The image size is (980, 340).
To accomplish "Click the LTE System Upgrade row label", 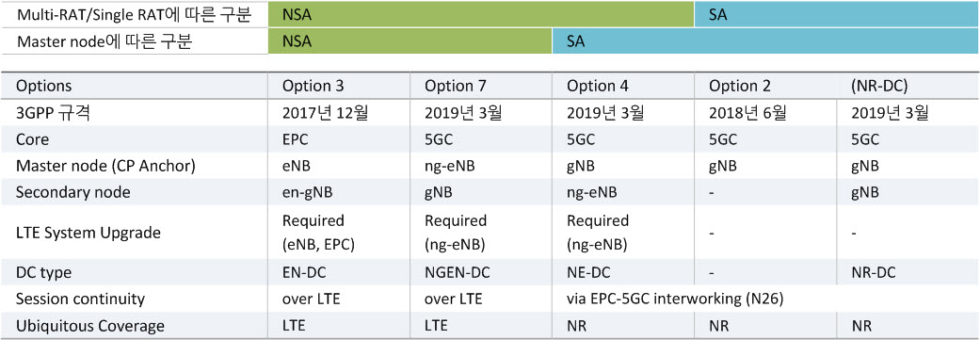I will (x=88, y=233).
